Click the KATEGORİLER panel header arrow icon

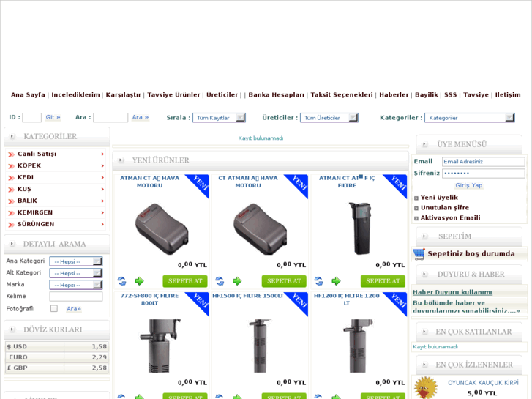click(x=12, y=136)
